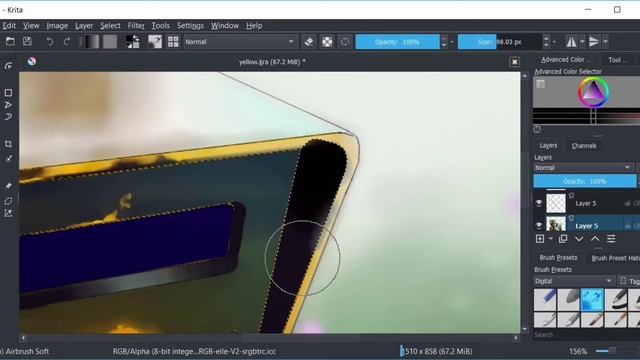Open the color selector settings icon
This screenshot has height=360, width=640.
(x=540, y=84)
